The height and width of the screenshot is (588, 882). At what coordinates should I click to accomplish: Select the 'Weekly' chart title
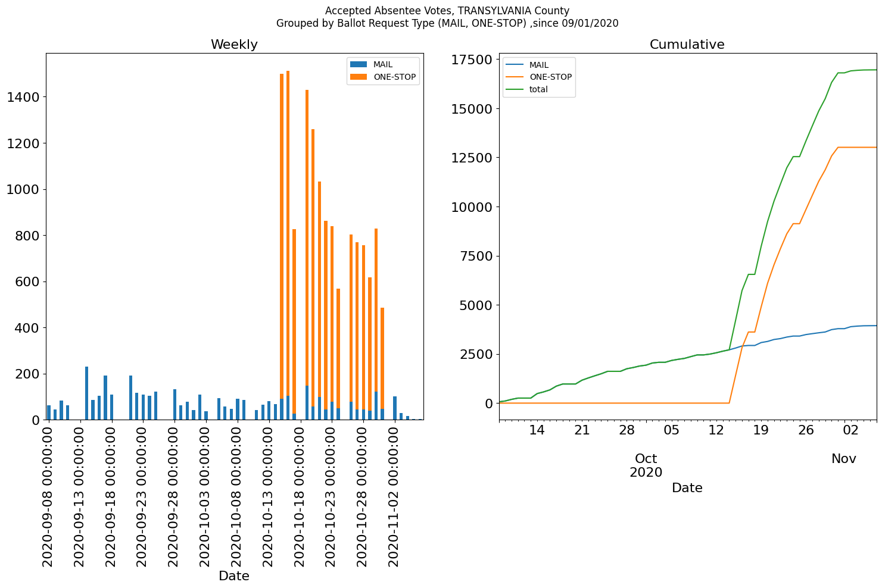234,45
